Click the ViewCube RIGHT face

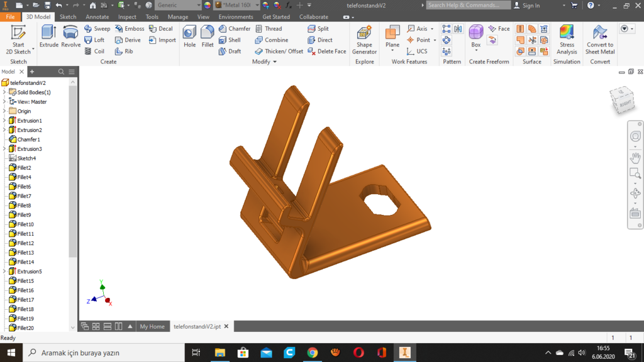pyautogui.click(x=625, y=103)
